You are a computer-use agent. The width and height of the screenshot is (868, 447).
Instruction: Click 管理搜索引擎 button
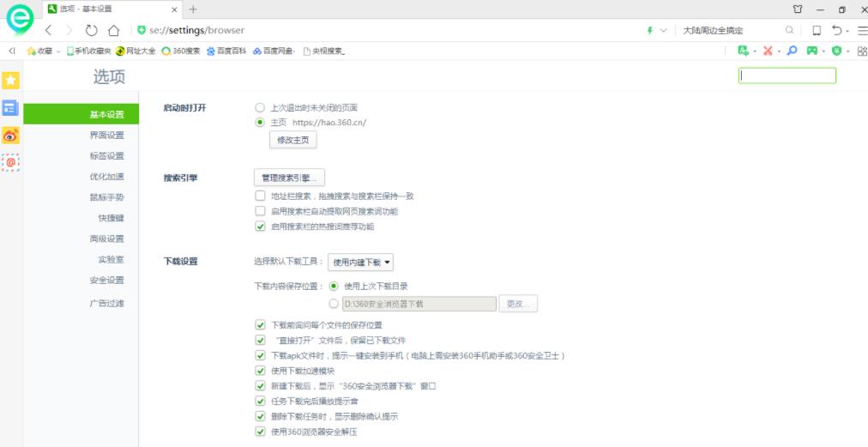pos(290,178)
